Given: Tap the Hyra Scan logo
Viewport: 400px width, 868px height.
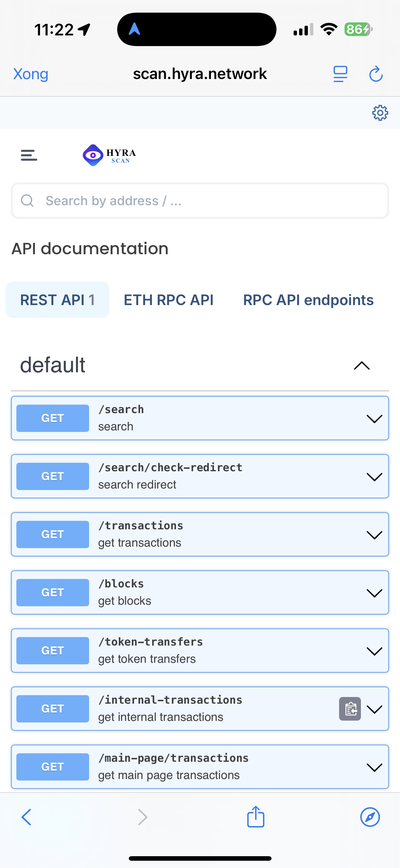Looking at the screenshot, I should point(109,155).
